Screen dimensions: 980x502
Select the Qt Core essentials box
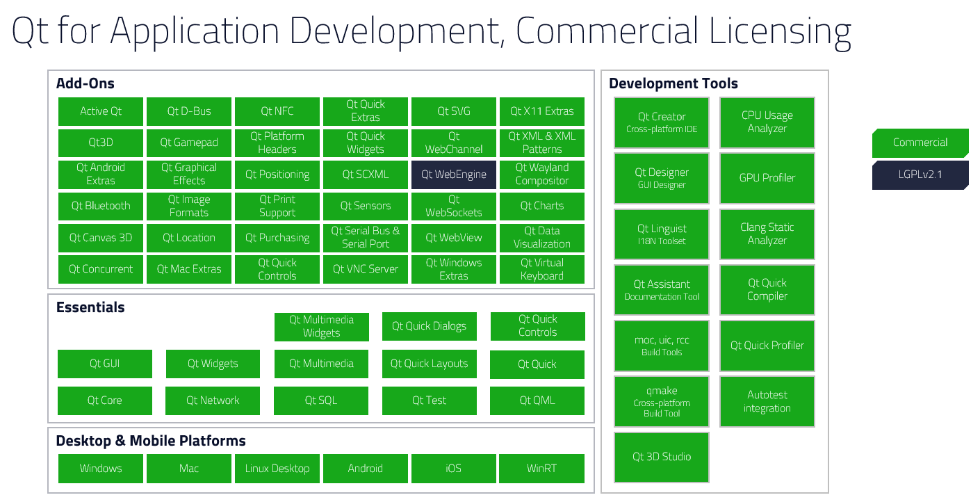104,400
